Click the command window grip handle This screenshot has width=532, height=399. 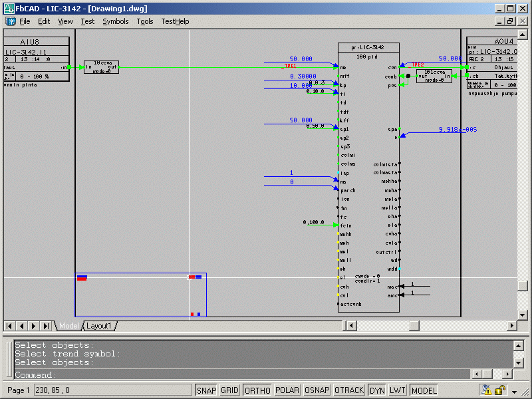9,360
